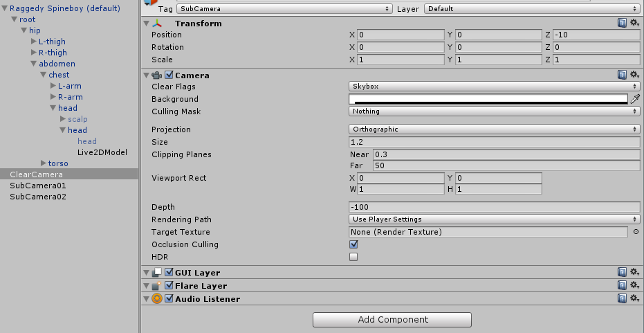Viewport: 644px width, 333px height.
Task: Click the Add Component button
Action: [x=392, y=319]
